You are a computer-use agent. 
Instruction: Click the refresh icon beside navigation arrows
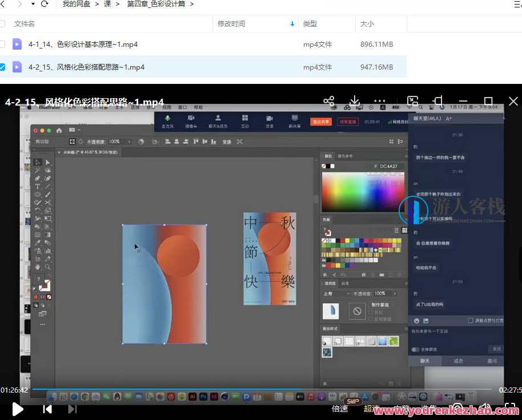tap(45, 4)
